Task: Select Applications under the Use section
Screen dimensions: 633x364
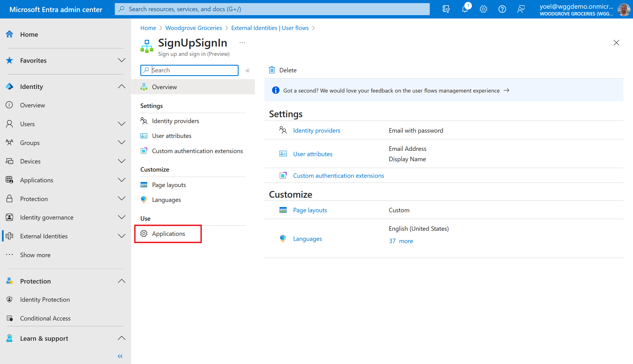Action: [168, 234]
